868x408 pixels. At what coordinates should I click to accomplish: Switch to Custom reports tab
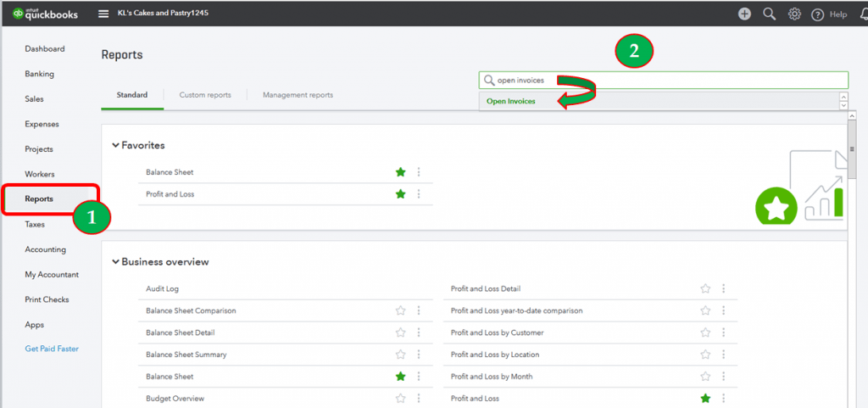[205, 95]
